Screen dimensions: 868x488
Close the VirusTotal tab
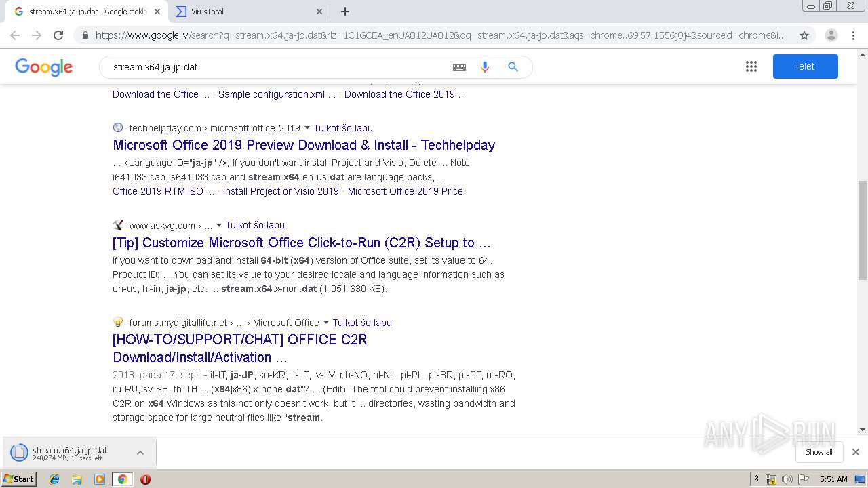coord(319,12)
